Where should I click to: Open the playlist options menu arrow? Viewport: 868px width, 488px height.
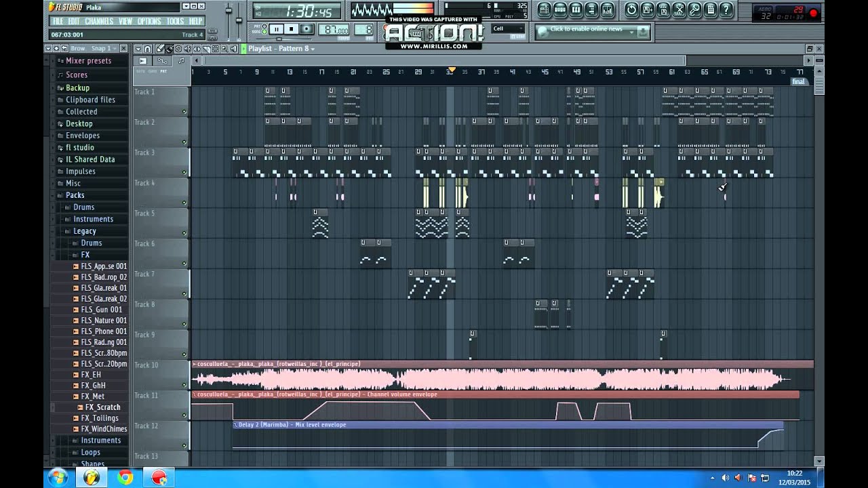tap(138, 49)
